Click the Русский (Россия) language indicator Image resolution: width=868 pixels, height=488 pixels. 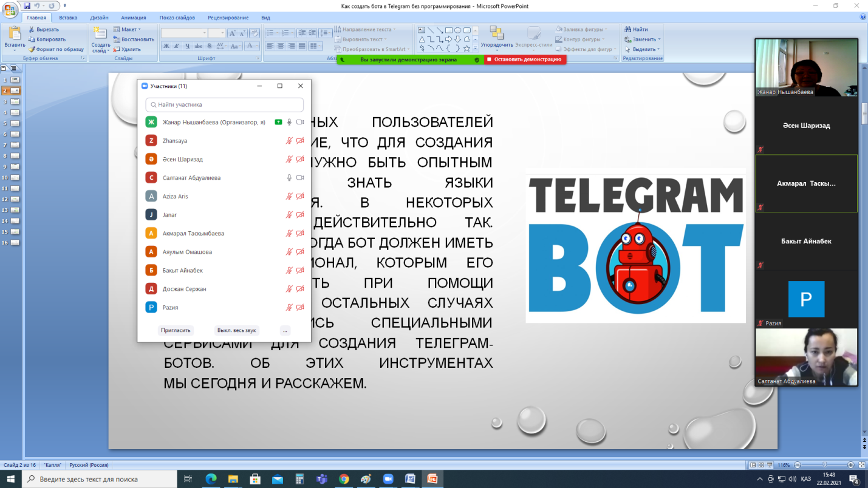pyautogui.click(x=89, y=465)
